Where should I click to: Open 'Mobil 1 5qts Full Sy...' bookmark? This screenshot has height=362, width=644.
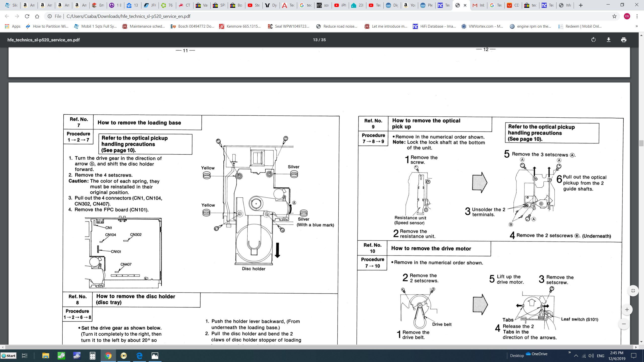[x=96, y=26]
